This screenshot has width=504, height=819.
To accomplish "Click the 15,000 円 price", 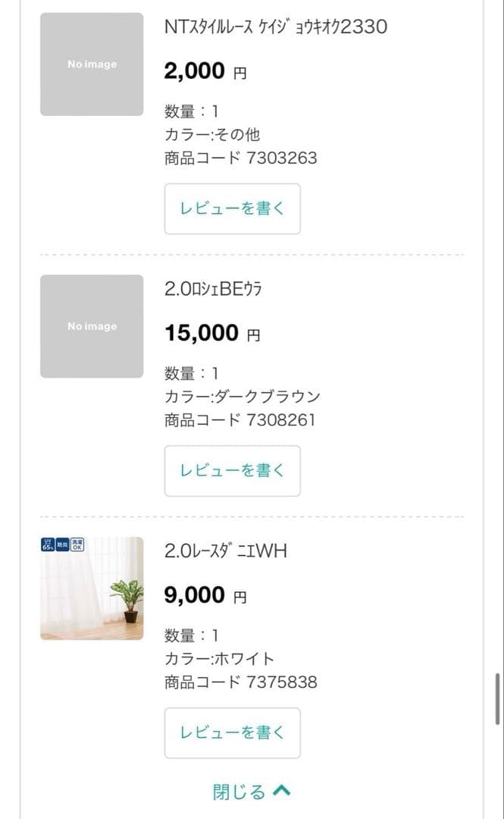I will click(x=212, y=333).
